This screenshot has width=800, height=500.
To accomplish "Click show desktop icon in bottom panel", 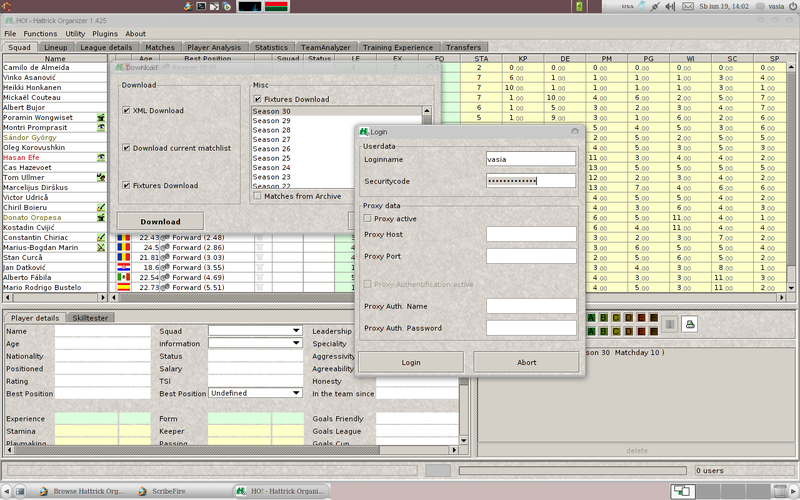I will [20, 491].
